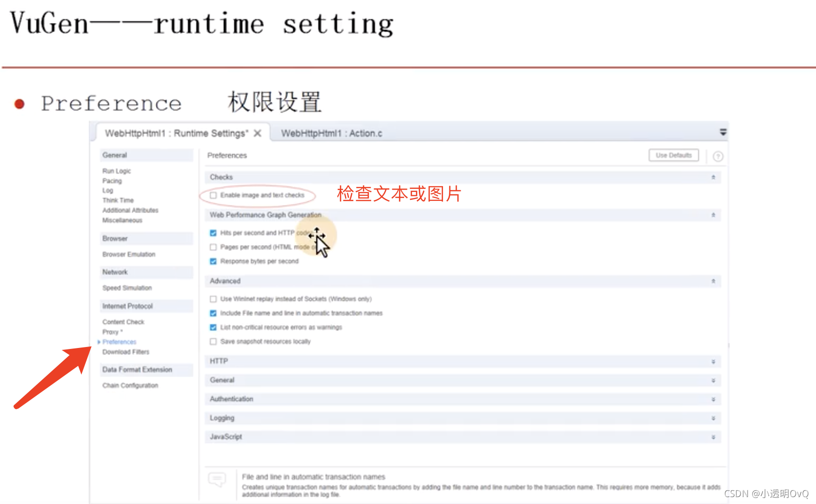Toggle Include File name and line checkbox
The width and height of the screenshot is (816, 504).
(213, 313)
